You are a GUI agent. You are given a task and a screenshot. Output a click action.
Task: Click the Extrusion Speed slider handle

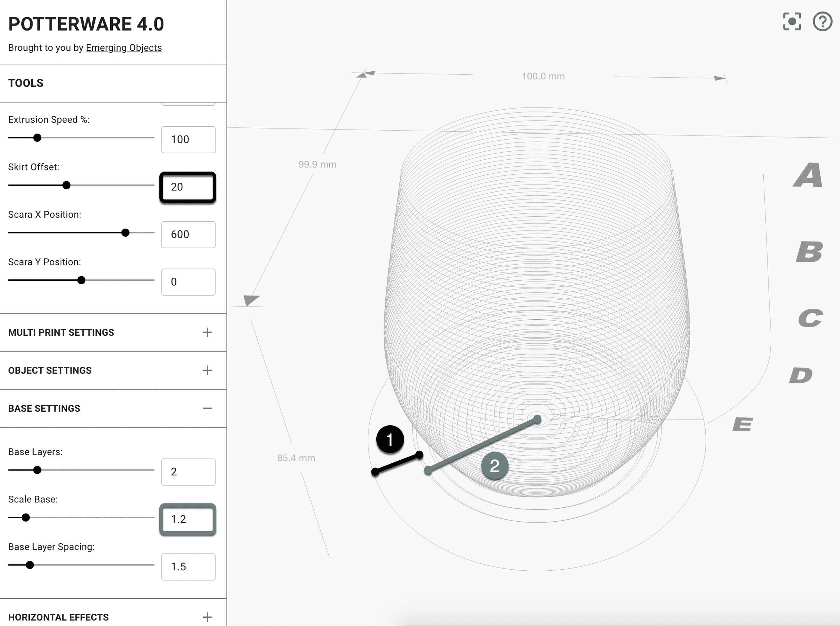tap(37, 138)
